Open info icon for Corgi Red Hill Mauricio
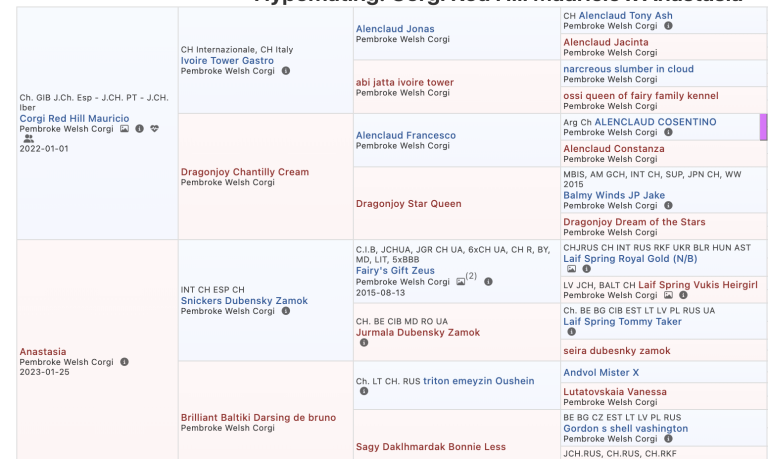 coord(140,129)
